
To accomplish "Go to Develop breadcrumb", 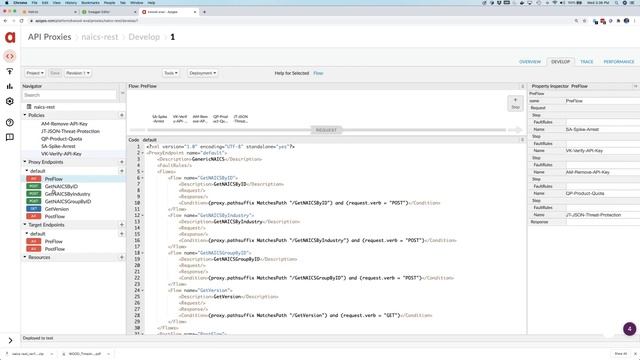I will click(x=144, y=37).
